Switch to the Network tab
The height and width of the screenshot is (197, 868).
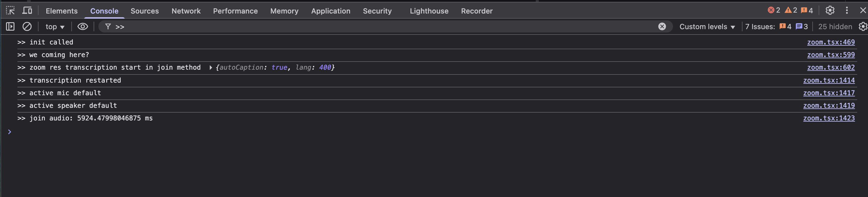tap(186, 11)
